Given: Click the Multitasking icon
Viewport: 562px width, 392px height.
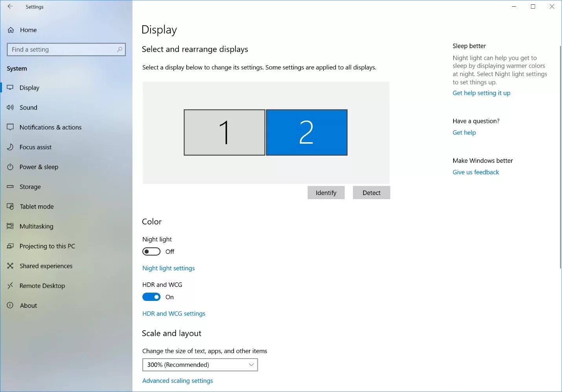Looking at the screenshot, I should [x=10, y=226].
